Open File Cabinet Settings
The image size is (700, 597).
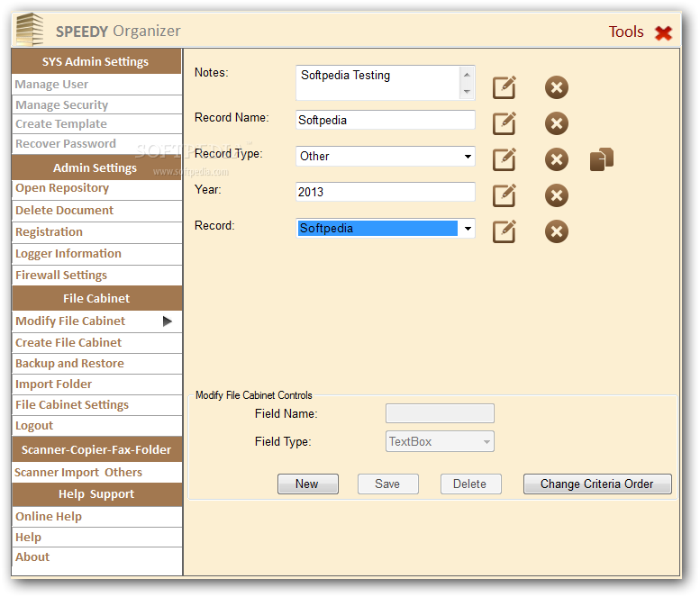(97, 405)
